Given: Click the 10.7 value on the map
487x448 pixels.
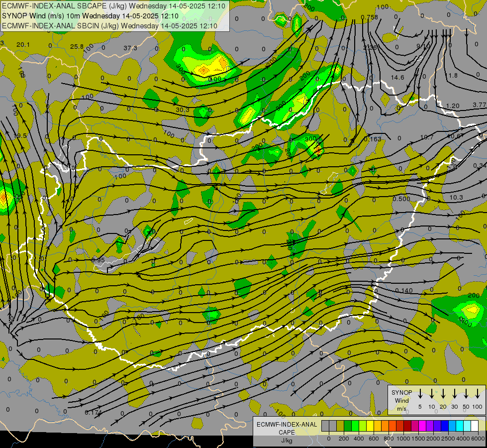Looking at the screenshot, I should point(427,137).
